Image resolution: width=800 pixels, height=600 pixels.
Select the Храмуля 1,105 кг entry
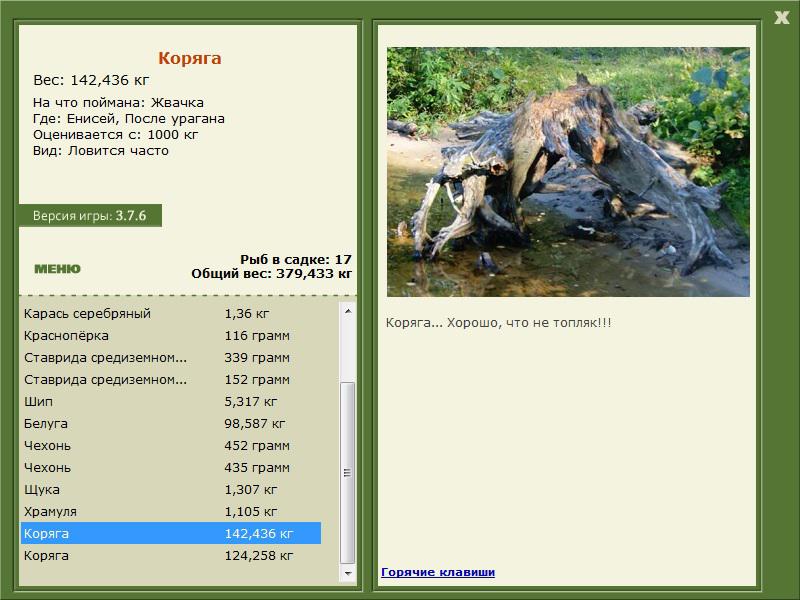[171, 511]
